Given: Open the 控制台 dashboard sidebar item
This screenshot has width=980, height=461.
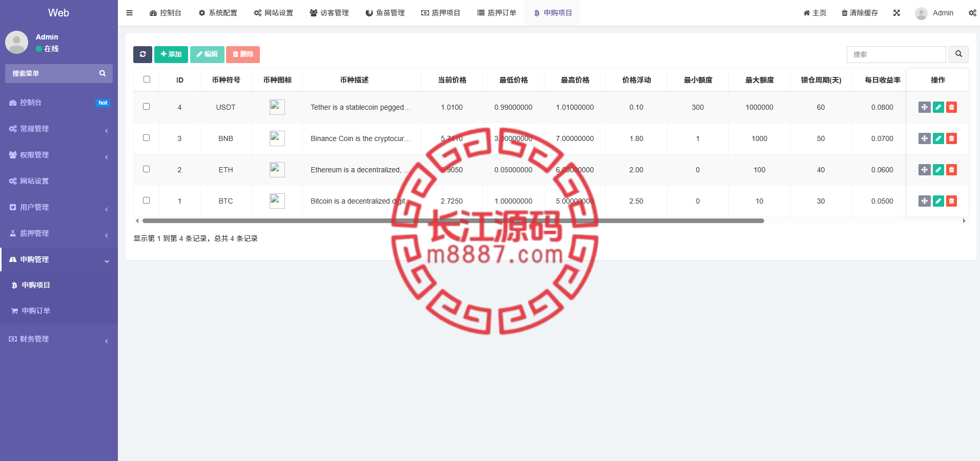Looking at the screenshot, I should click(59, 103).
